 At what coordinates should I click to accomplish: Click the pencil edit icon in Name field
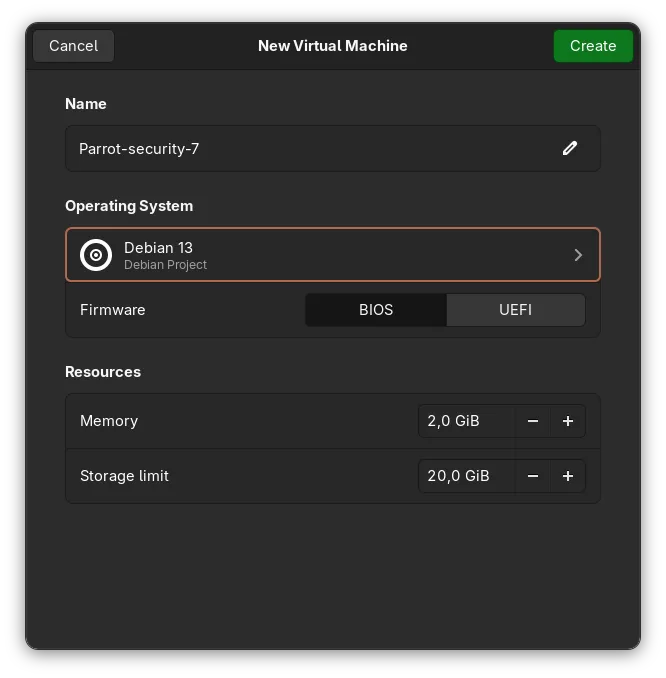pos(570,148)
